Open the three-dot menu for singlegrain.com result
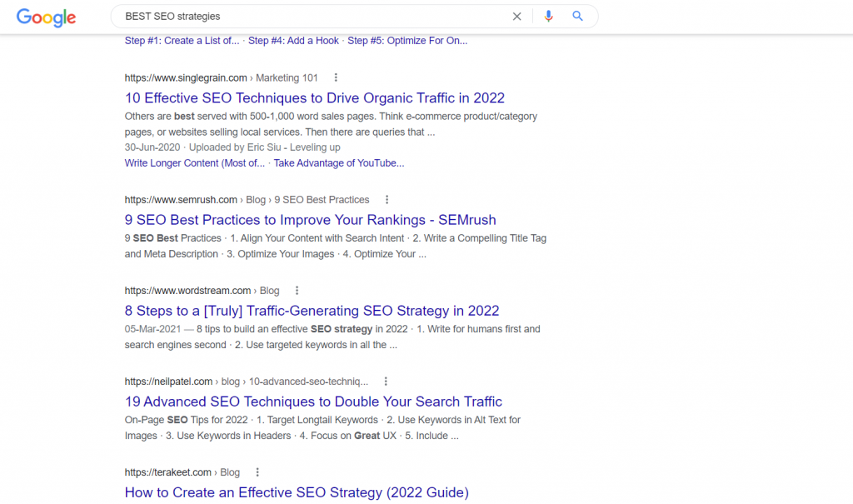The width and height of the screenshot is (853, 504). pyautogui.click(x=336, y=77)
